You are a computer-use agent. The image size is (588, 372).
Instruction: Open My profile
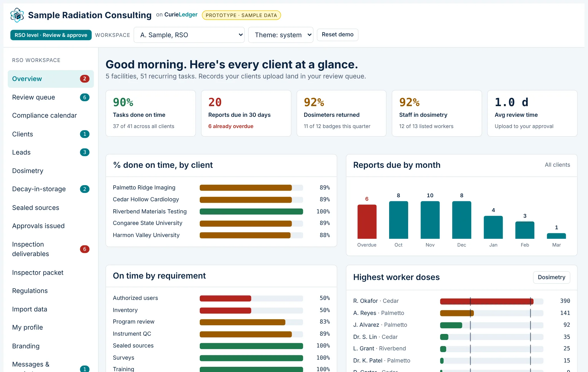click(x=51, y=327)
